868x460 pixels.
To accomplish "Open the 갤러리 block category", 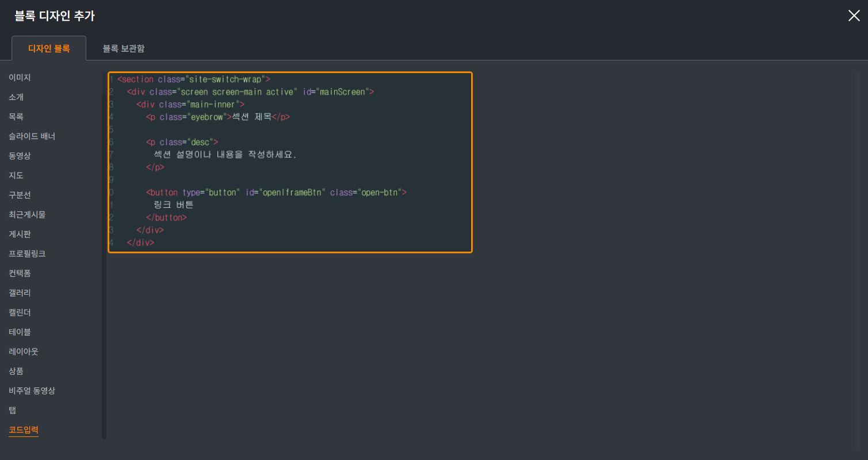I will click(x=20, y=292).
